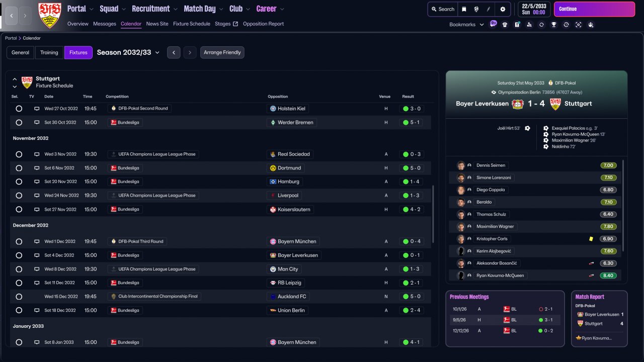Click the TV icon for Dortmund fixture
644x362 pixels.
[37, 168]
